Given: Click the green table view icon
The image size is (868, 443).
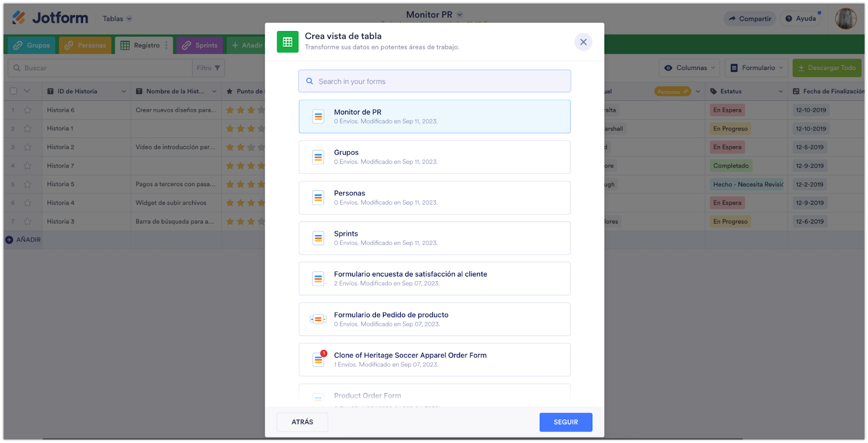Looking at the screenshot, I should point(288,42).
